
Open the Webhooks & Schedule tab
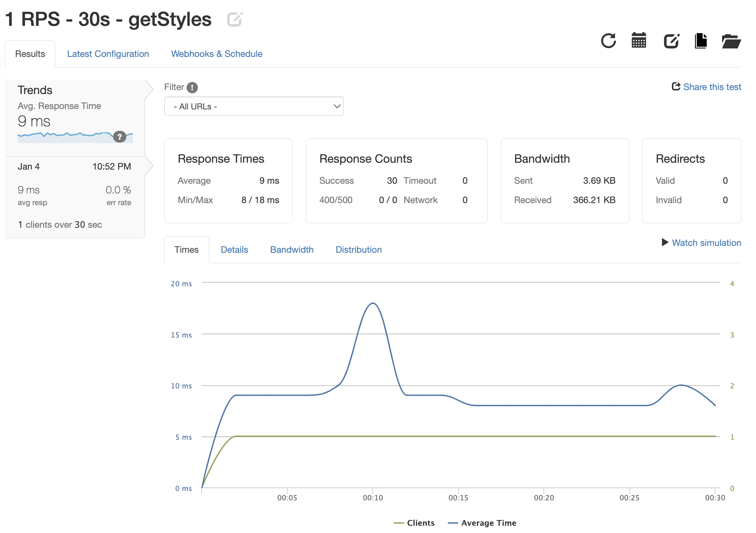point(217,54)
